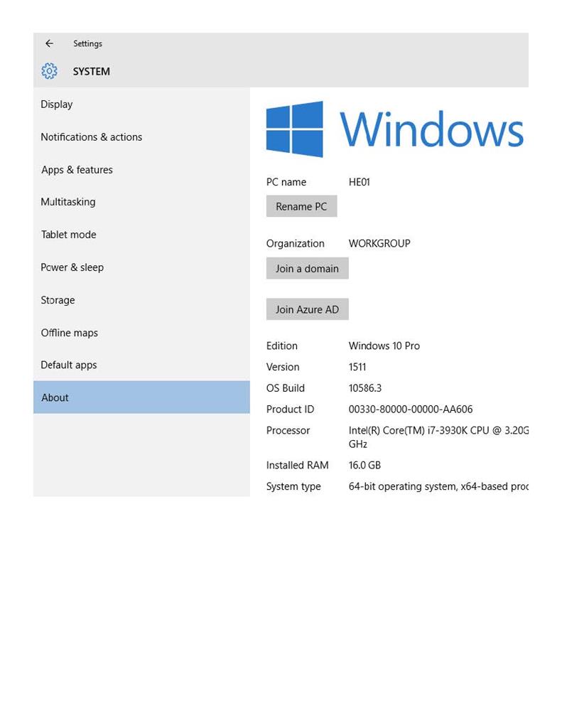Go to Apps & features
The height and width of the screenshot is (728, 562).
pos(141,169)
